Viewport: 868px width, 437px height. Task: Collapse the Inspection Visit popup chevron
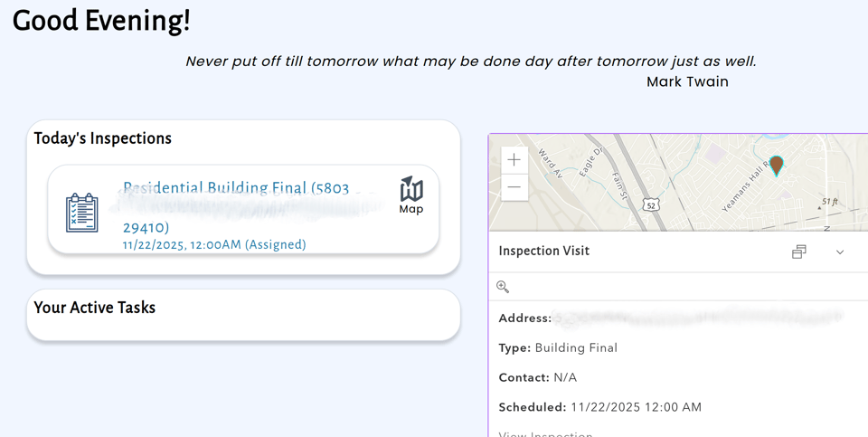[840, 252]
